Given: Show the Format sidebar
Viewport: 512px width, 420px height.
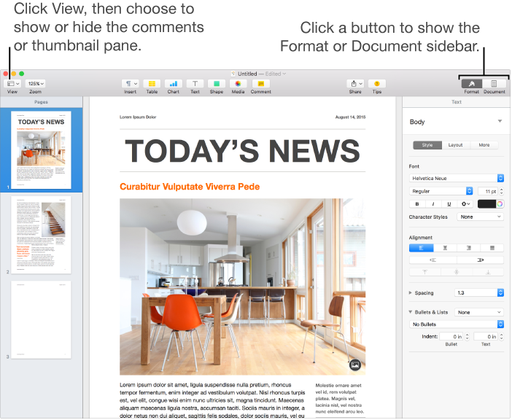Looking at the screenshot, I should pos(472,84).
